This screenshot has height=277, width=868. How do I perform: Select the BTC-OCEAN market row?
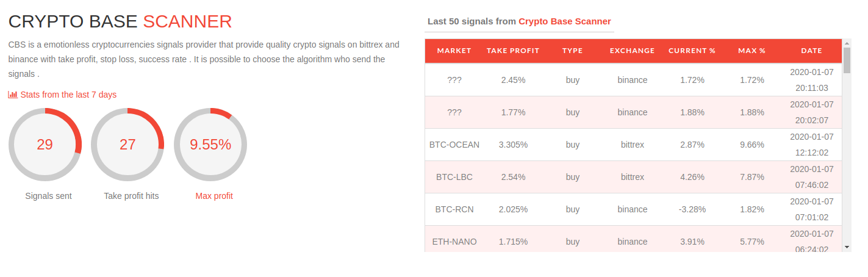(633, 145)
